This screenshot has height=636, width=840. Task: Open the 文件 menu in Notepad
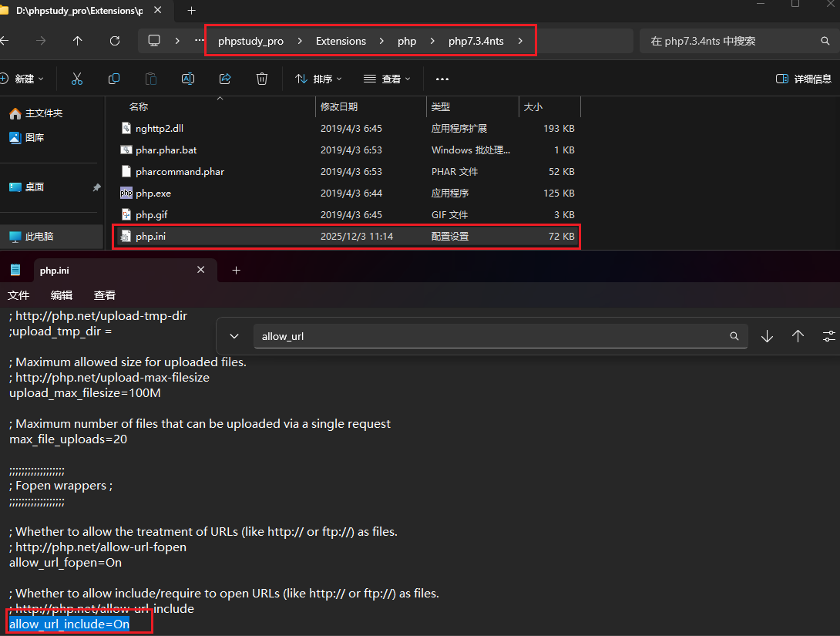click(18, 295)
